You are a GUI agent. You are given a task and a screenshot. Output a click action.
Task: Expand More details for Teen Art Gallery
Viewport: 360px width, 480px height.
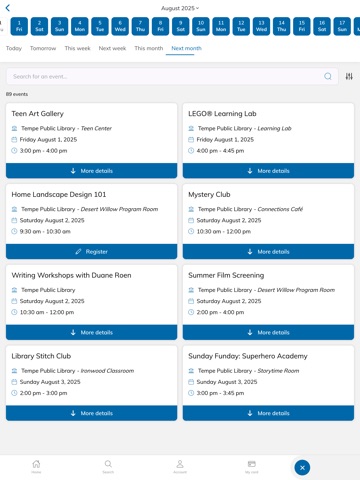click(91, 171)
